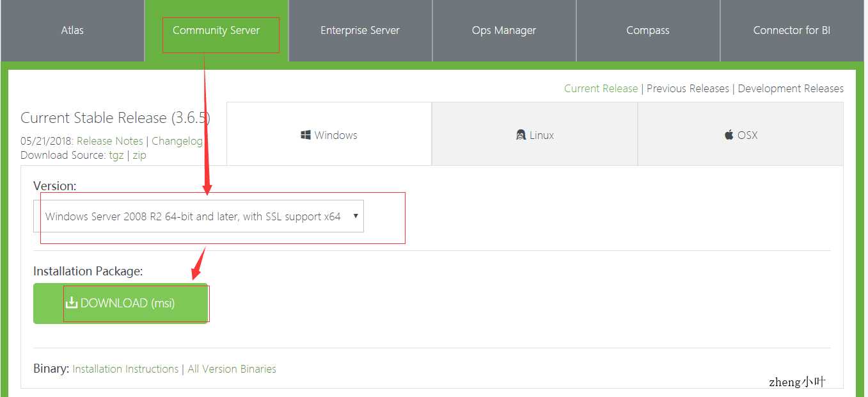Open Installation Instructions link
Screen dimensions: 868x397
[x=125, y=369]
